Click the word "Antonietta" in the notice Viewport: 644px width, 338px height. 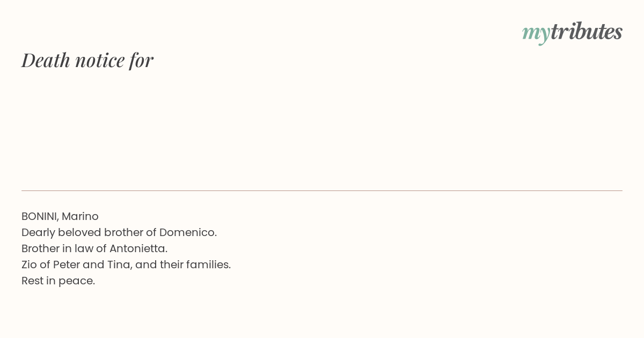pyautogui.click(x=137, y=248)
